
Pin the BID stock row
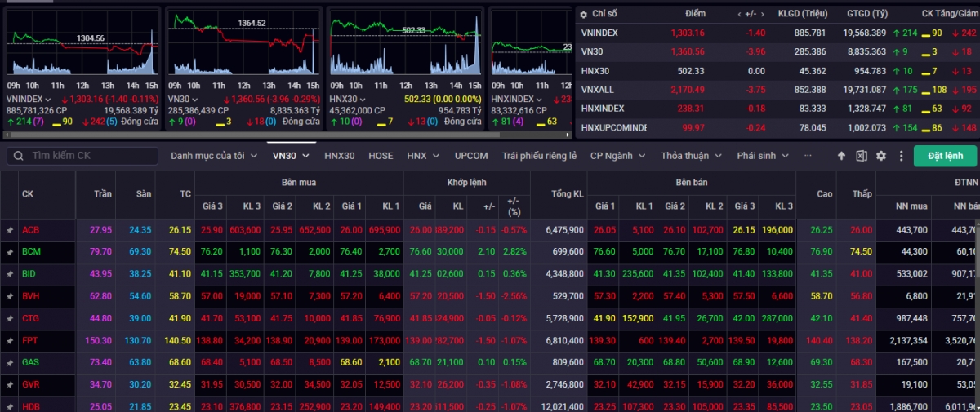pos(10,275)
